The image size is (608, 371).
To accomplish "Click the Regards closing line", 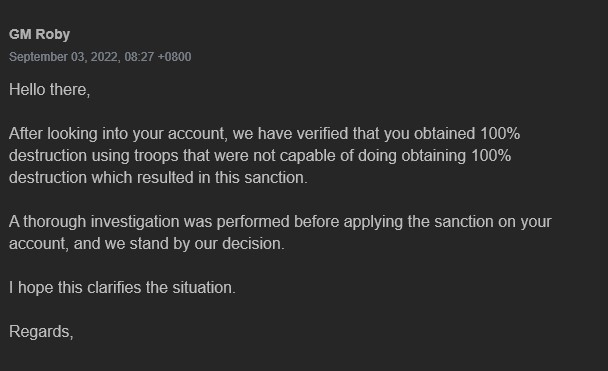I will pos(41,332).
